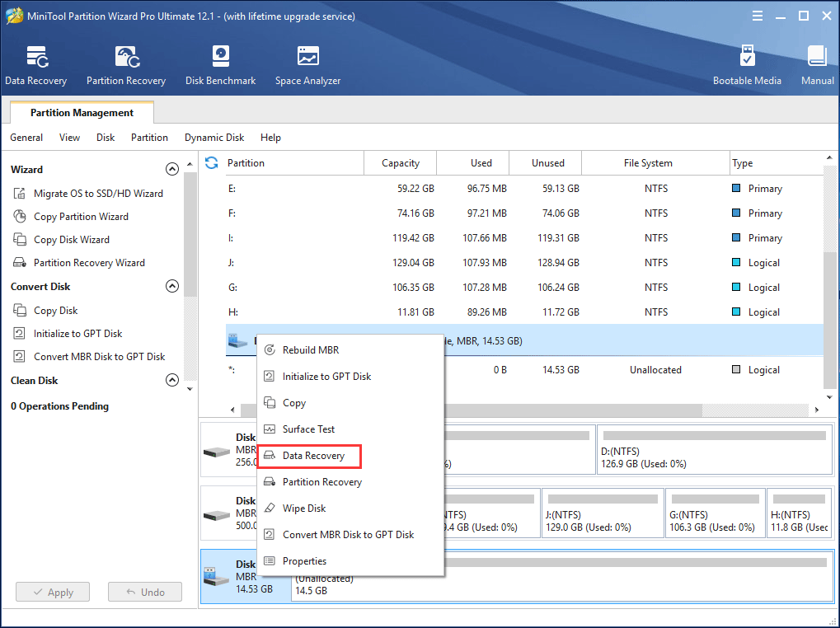Create Bootable Media using toolbar icon
Viewport: 840px width, 628px height.
click(x=747, y=64)
